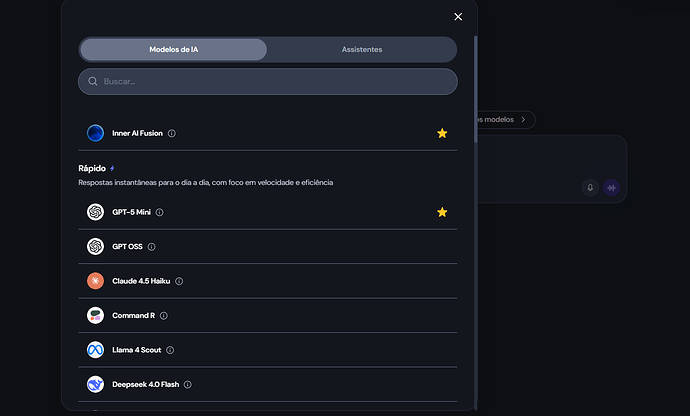Toggle favorite star for Inner AI Fusion
This screenshot has width=690, height=416.
tap(442, 133)
